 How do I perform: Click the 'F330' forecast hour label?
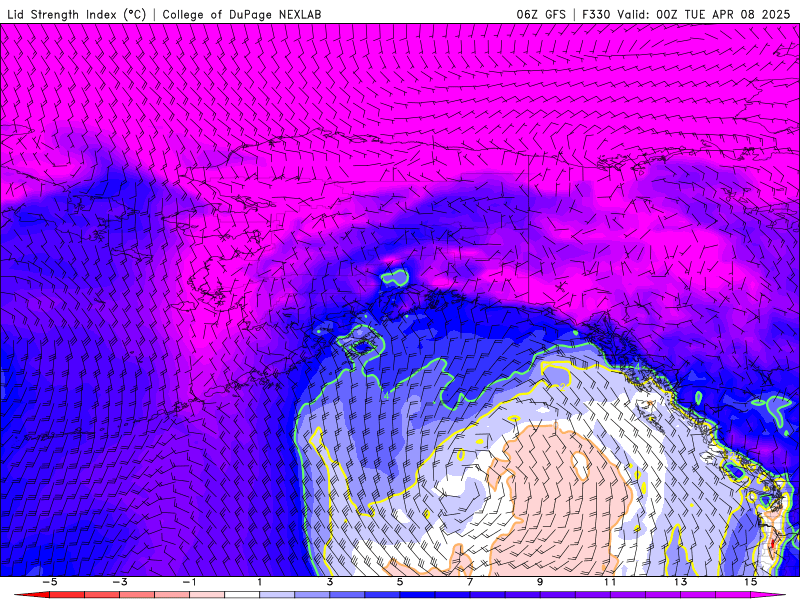click(596, 15)
